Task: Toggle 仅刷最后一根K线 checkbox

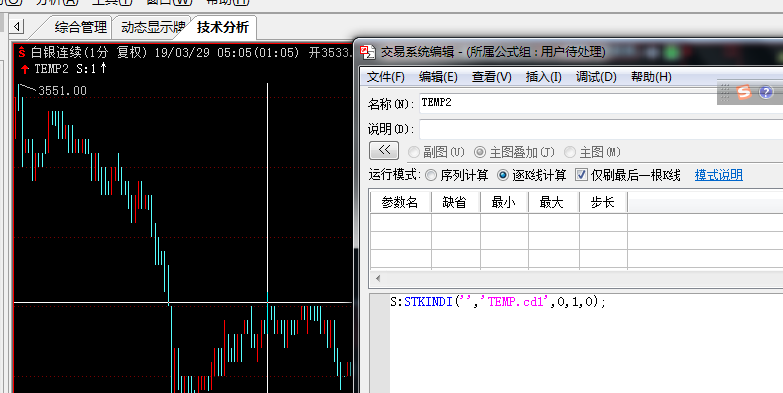Action: 581,175
